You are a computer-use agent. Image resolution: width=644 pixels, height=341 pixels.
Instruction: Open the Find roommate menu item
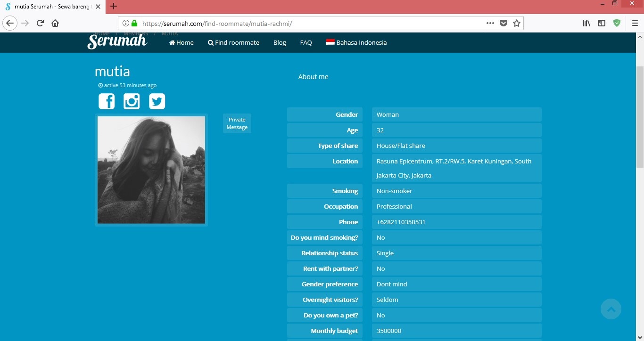pyautogui.click(x=233, y=42)
